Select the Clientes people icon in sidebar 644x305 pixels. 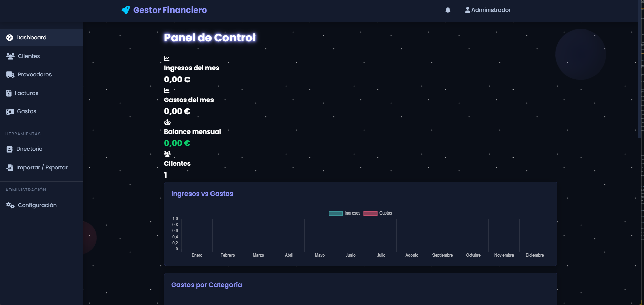tap(10, 56)
